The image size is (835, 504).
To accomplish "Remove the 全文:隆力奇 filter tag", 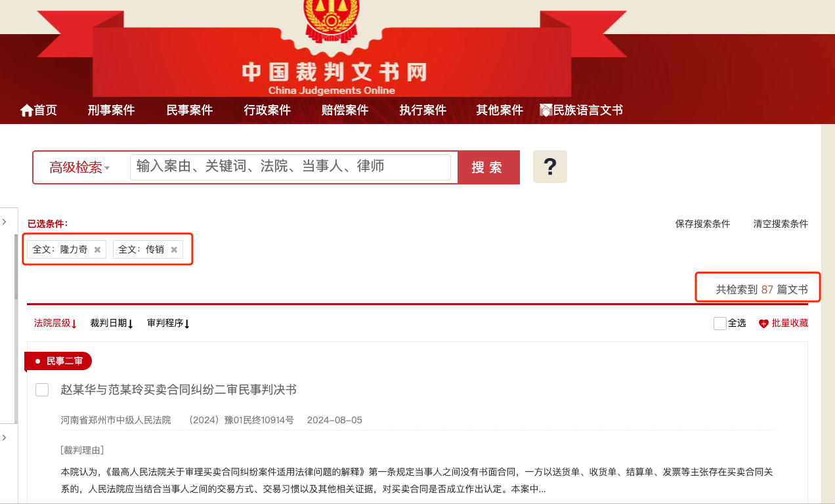I will coord(97,249).
